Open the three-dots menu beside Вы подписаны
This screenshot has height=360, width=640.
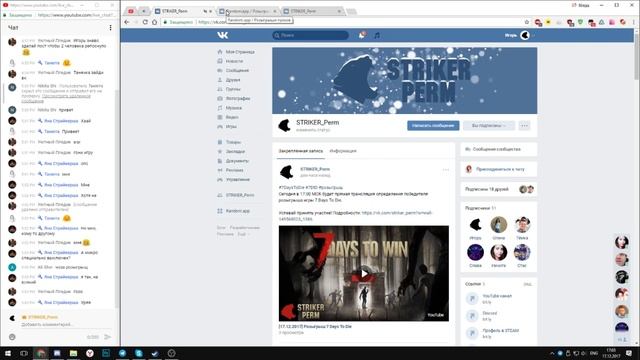[x=524, y=126]
